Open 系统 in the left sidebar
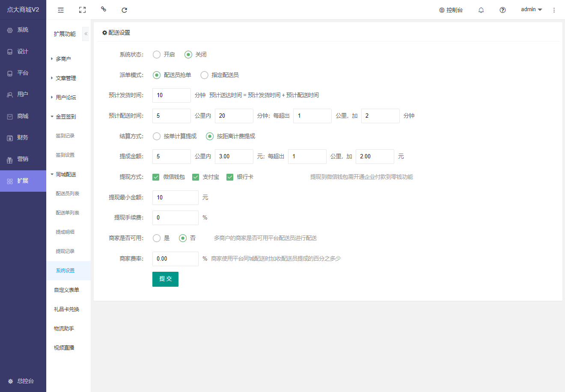This screenshot has height=392, width=565. click(x=23, y=30)
